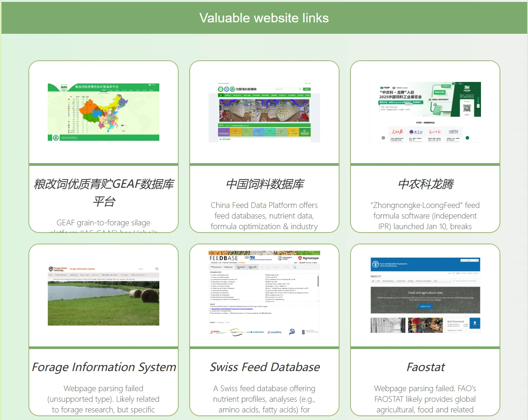Image resolution: width=528 pixels, height=420 pixels.
Task: Switch to the Futtermittel tab
Action: [241, 267]
